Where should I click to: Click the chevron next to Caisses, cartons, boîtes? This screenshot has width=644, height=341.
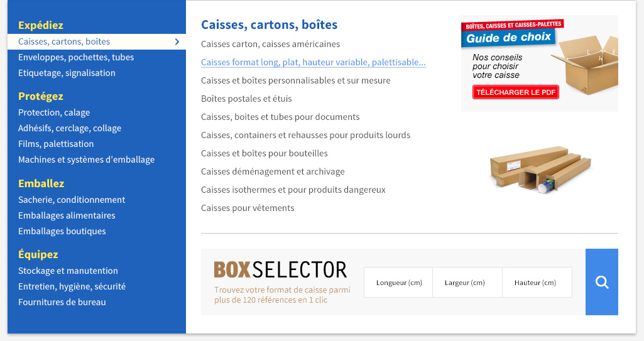coord(177,41)
